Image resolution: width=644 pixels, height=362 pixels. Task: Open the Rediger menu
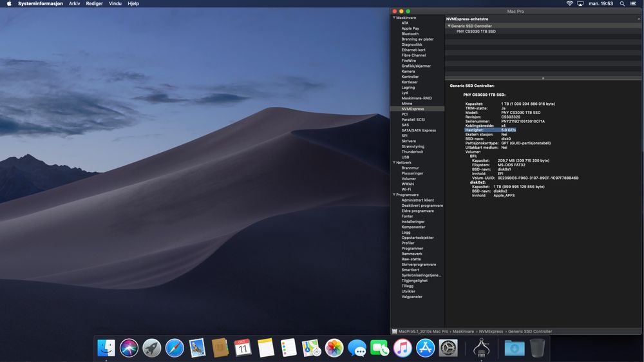click(94, 3)
